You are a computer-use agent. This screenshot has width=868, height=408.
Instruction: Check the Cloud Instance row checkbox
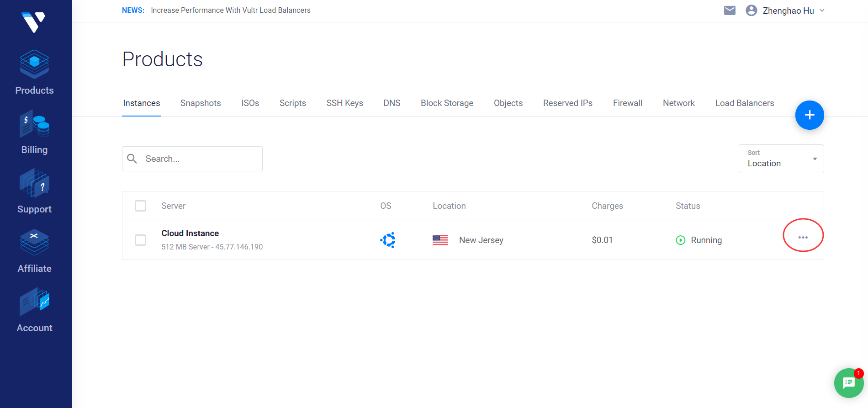point(140,240)
